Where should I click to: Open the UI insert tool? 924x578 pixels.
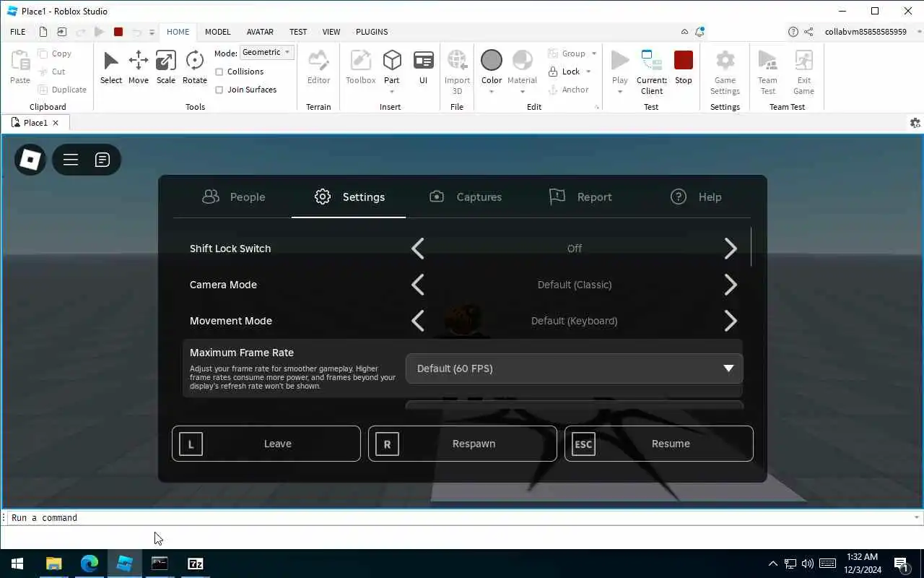pyautogui.click(x=424, y=68)
